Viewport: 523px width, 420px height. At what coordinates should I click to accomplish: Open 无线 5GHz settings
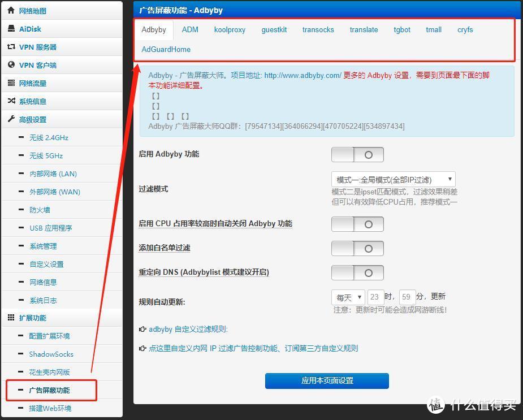point(46,155)
